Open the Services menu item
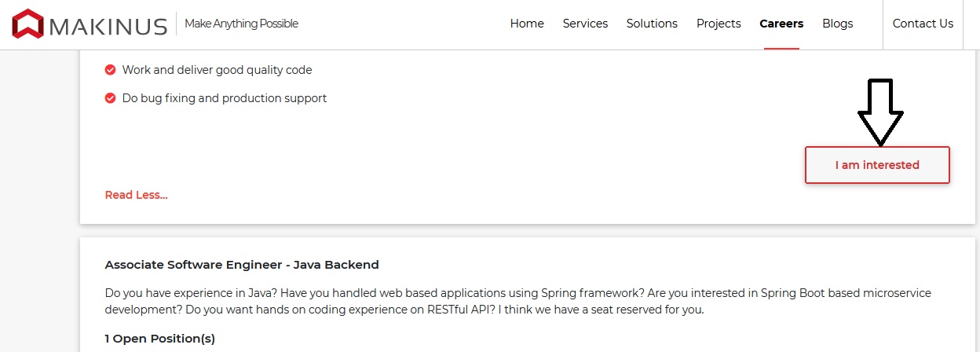Image resolution: width=980 pixels, height=352 pixels. tap(585, 24)
